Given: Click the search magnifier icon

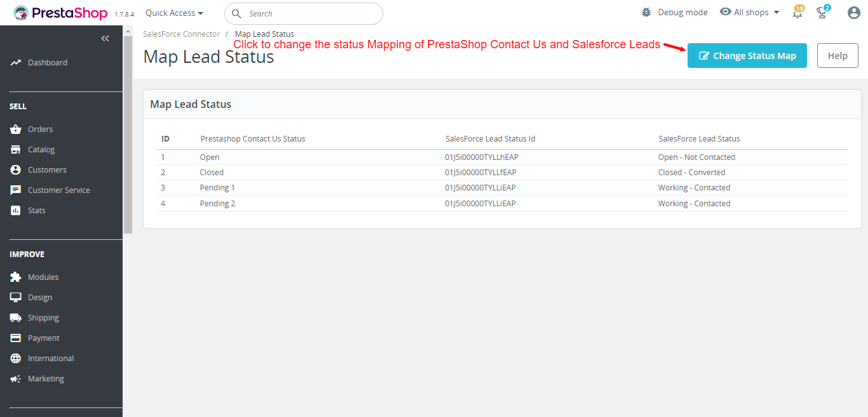Looking at the screenshot, I should pyautogui.click(x=236, y=13).
